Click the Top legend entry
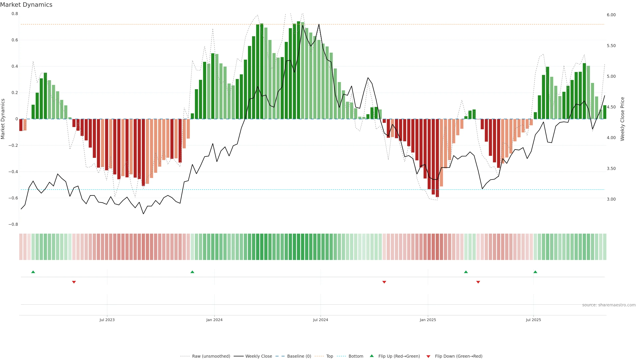Screen dimensions: 644x362 pyautogui.click(x=330, y=356)
